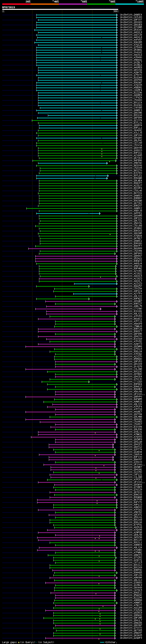Open hit UniRef100_Q9FXV7
This screenshot has width=146, height=644.
pyautogui.click(x=131, y=20)
